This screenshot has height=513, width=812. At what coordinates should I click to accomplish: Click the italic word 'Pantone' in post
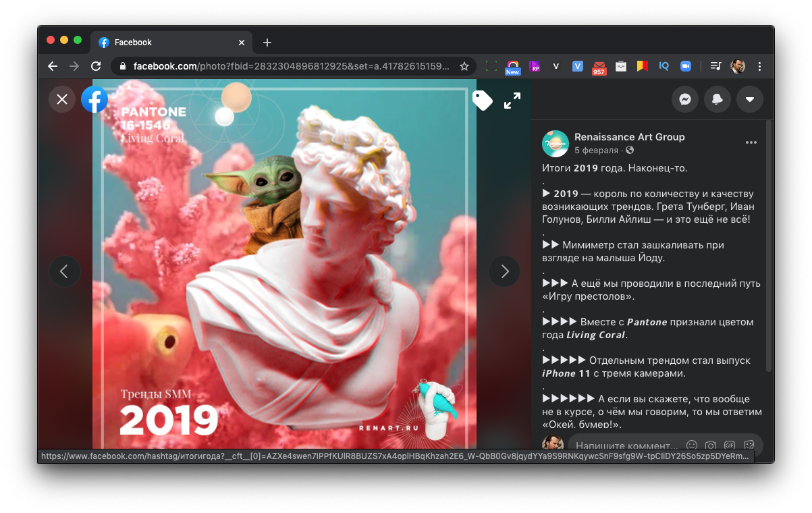tap(647, 322)
